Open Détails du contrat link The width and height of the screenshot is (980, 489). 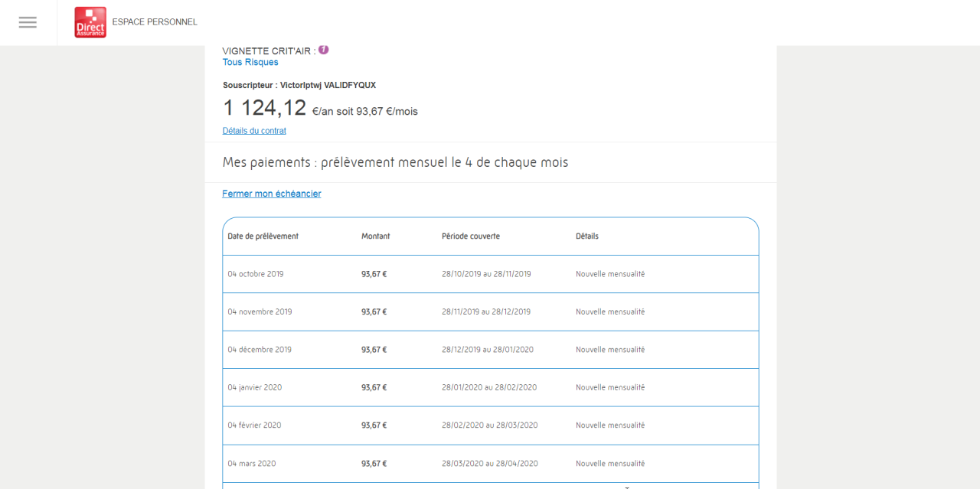click(x=254, y=131)
